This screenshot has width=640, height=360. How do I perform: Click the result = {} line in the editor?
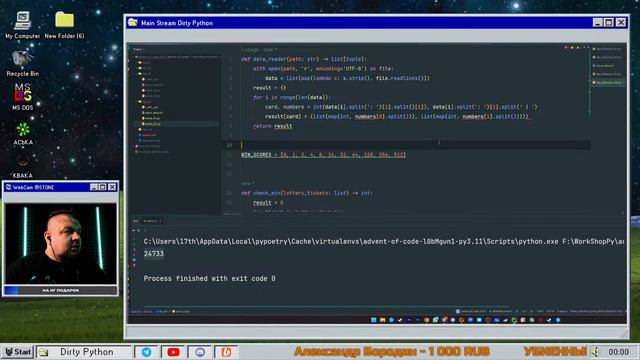[x=269, y=88]
